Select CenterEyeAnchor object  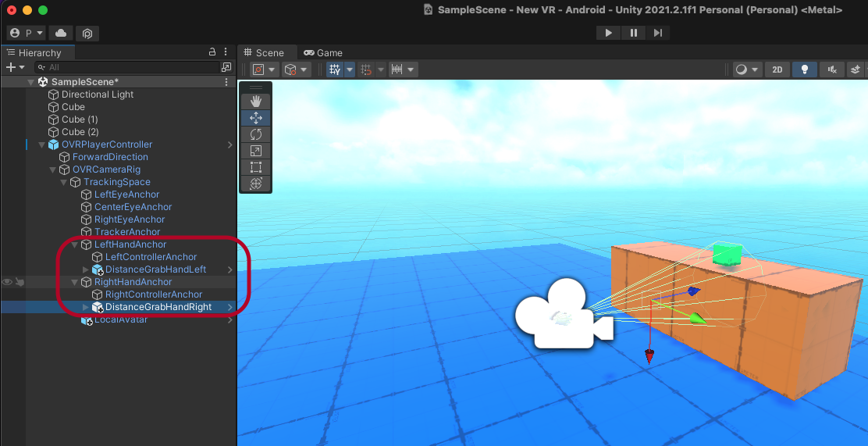133,207
